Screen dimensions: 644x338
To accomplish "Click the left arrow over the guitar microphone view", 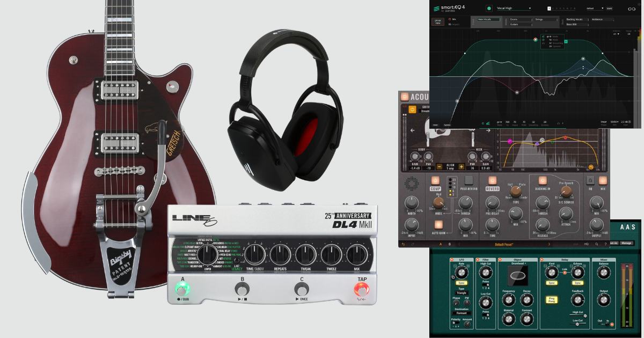I will (x=413, y=130).
